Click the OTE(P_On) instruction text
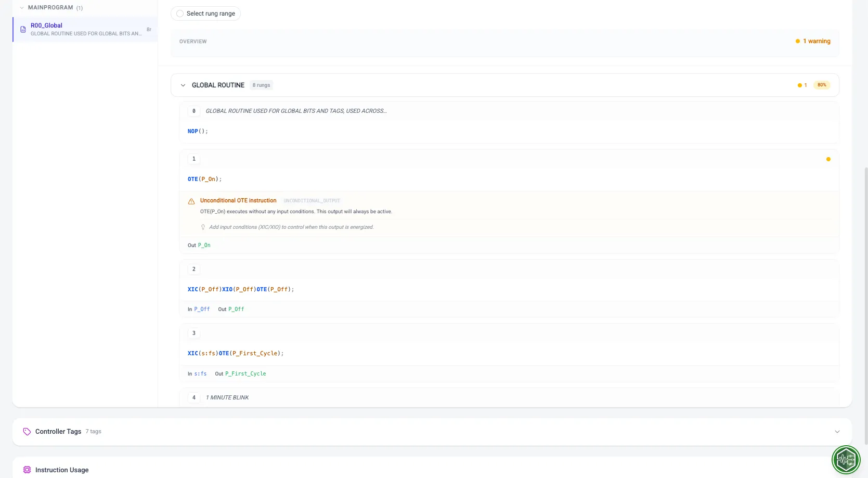 204,179
